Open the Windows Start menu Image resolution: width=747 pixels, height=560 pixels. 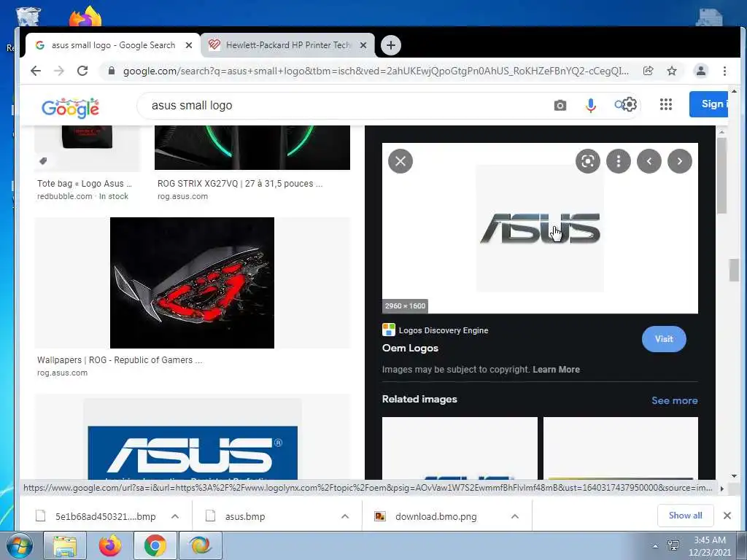tap(20, 545)
